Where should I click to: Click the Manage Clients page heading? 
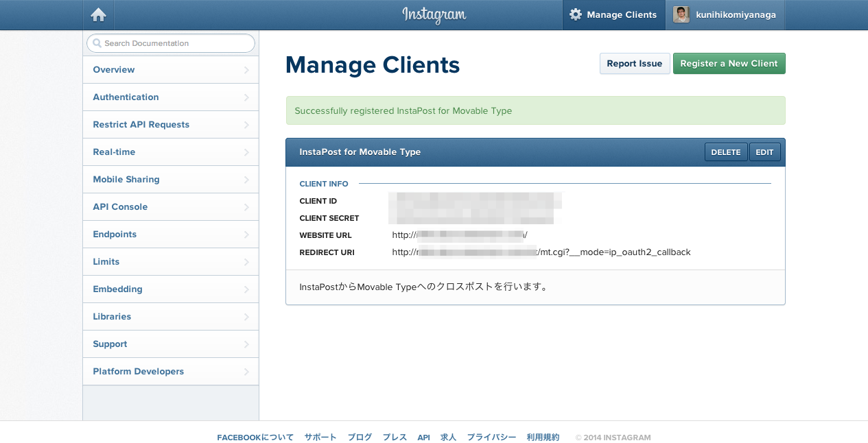coord(373,65)
